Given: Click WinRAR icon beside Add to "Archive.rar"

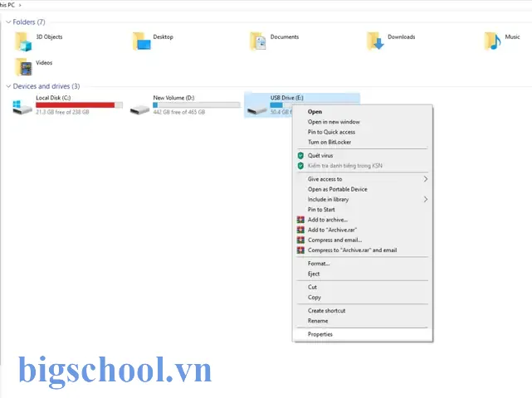Looking at the screenshot, I should point(300,230).
